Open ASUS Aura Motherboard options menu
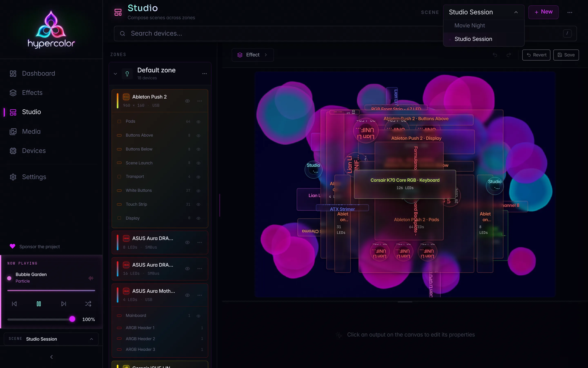588x368 pixels. point(200,295)
